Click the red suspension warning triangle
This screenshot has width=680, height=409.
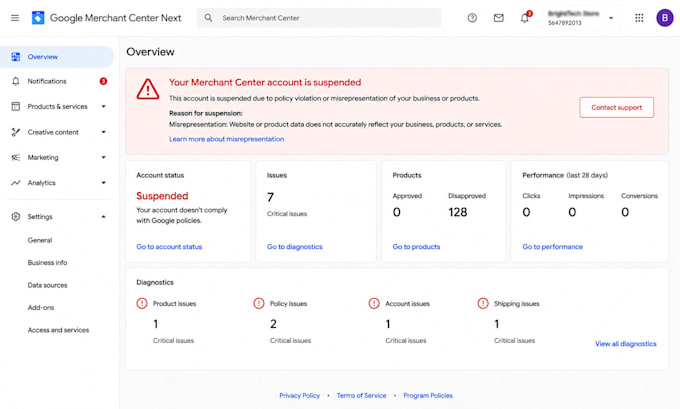pos(148,89)
